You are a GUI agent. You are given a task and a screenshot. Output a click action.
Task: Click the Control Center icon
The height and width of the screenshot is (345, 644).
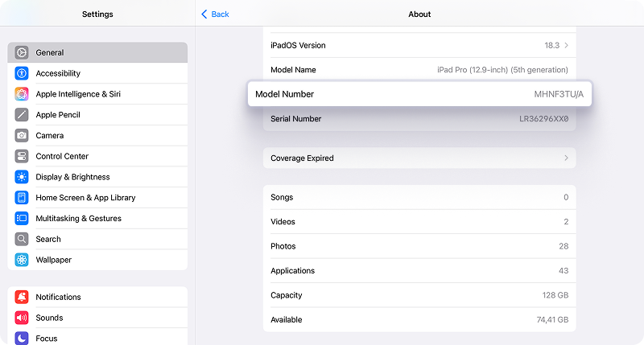22,156
